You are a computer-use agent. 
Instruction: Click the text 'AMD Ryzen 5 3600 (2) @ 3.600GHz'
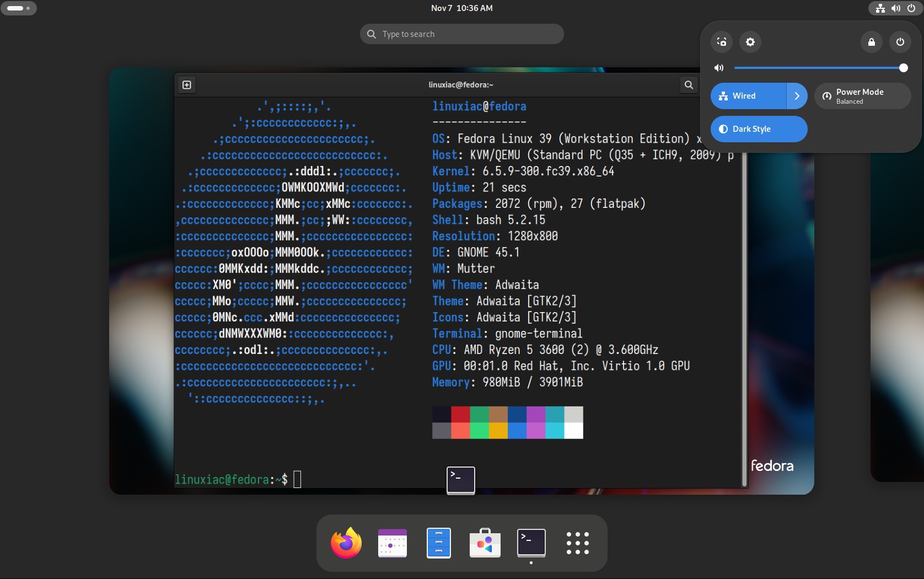pos(561,350)
